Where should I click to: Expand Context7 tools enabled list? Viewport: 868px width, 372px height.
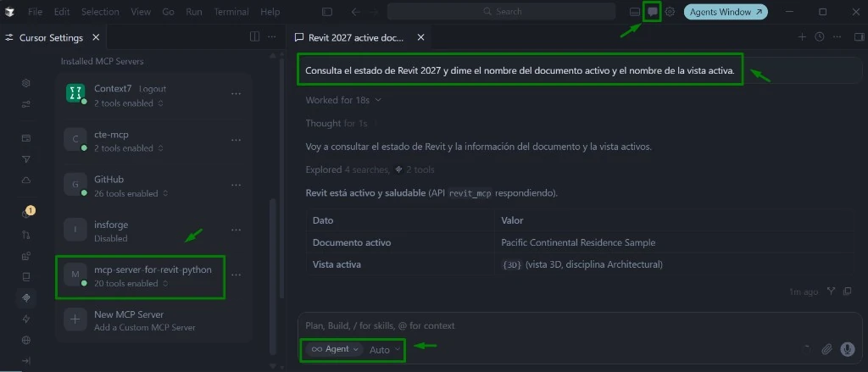point(160,103)
